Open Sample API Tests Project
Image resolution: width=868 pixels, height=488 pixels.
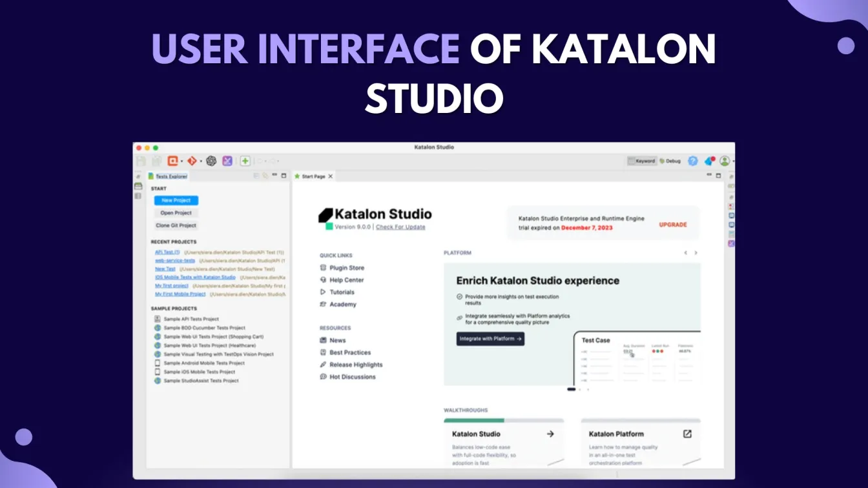click(x=187, y=319)
